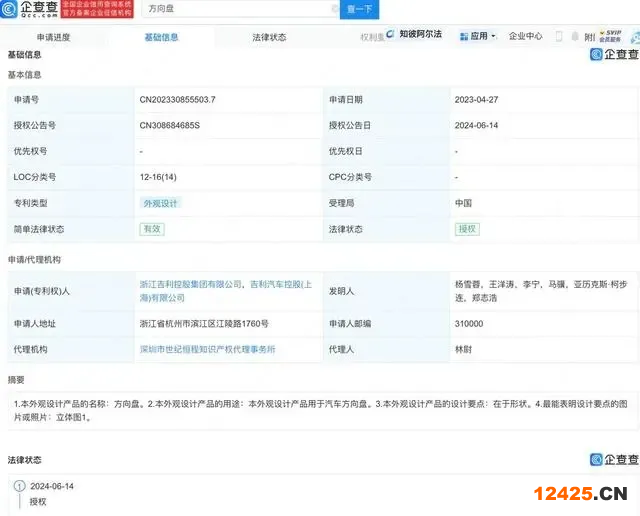Open the mobile phone icon in the toolbar

559,36
